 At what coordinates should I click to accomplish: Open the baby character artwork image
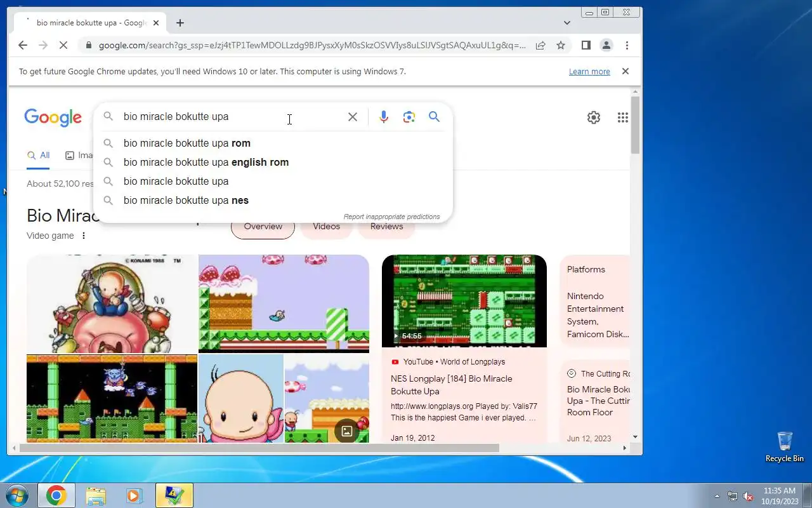tap(240, 398)
